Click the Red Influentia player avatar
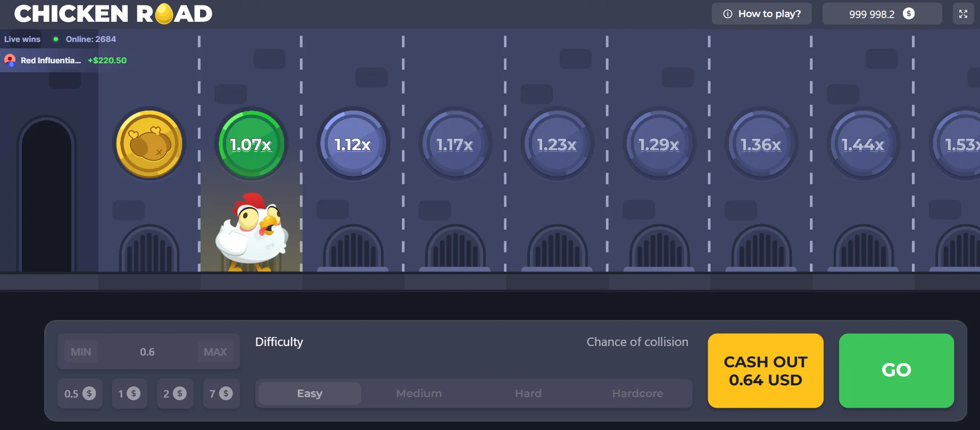980x430 pixels. (10, 60)
